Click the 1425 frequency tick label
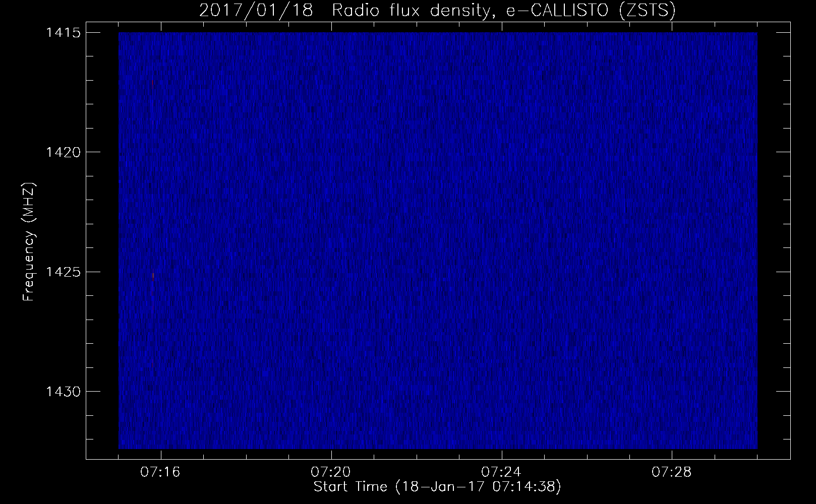This screenshot has width=816, height=504. pyautogui.click(x=63, y=272)
